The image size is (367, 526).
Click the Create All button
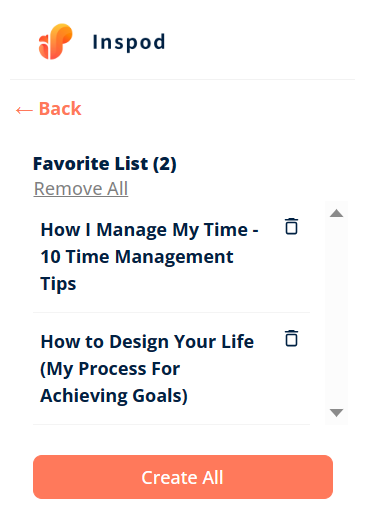(183, 477)
